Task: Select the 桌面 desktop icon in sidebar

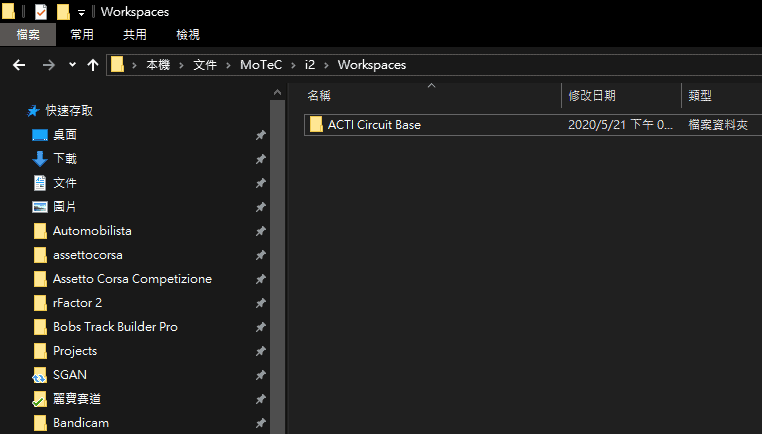Action: 40,135
